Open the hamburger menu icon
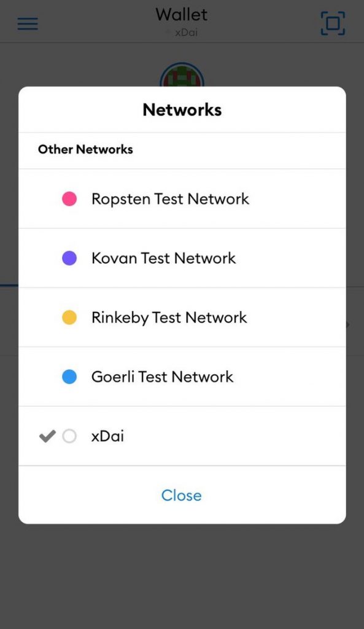This screenshot has height=629, width=364. 28,24
